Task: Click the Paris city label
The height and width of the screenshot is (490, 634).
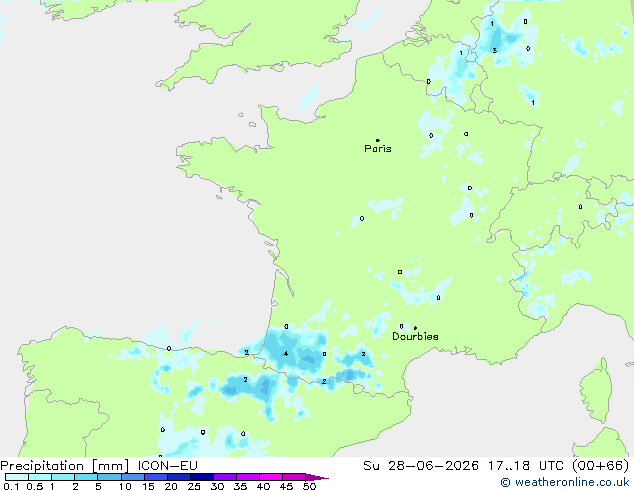Action: [x=378, y=149]
